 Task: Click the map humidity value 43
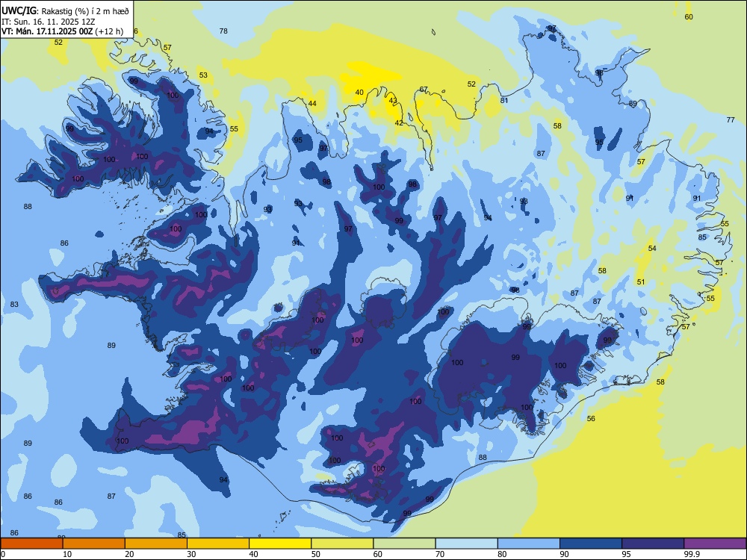pos(393,101)
